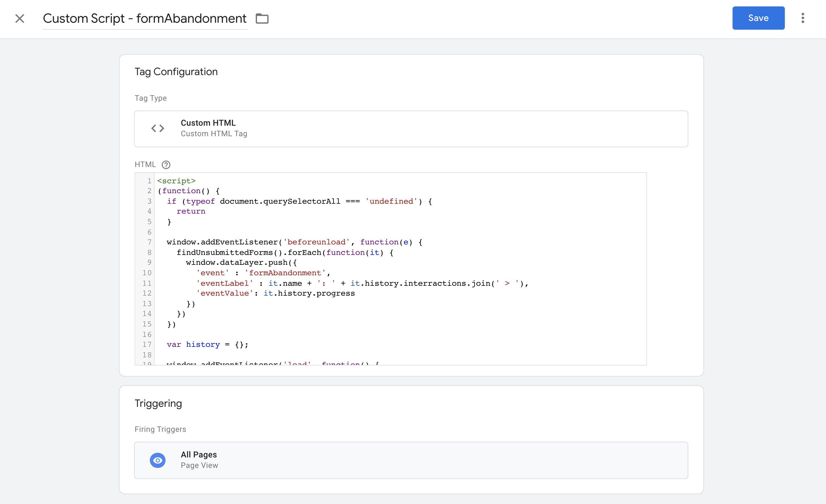Click the 'Firing Triggers' label

click(x=160, y=429)
